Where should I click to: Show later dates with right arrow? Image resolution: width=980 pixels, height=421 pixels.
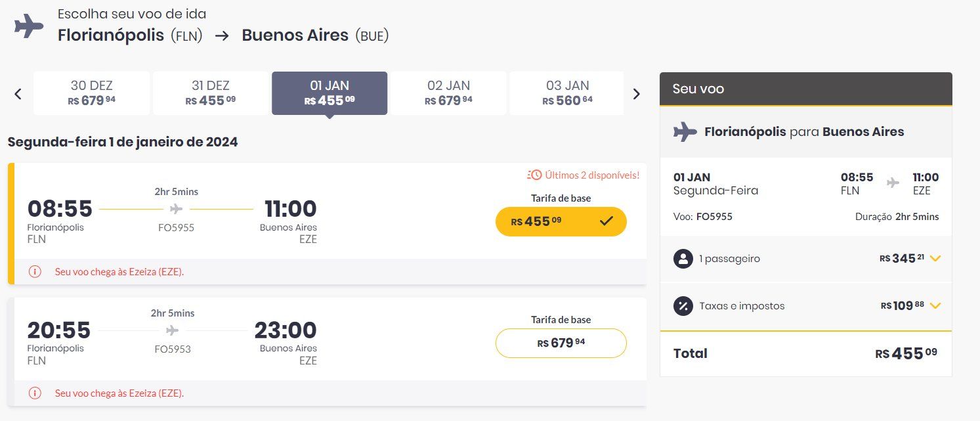(x=635, y=94)
